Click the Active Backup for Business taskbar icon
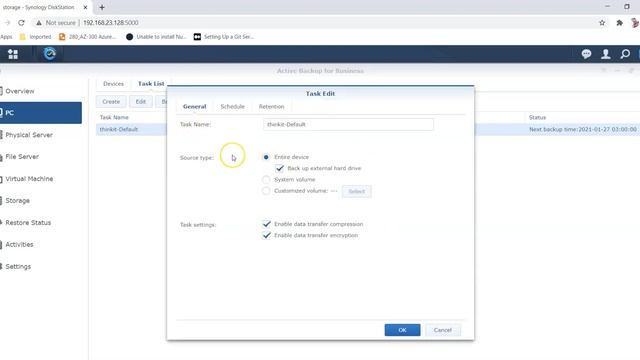This screenshot has height=360, width=640. (50, 54)
